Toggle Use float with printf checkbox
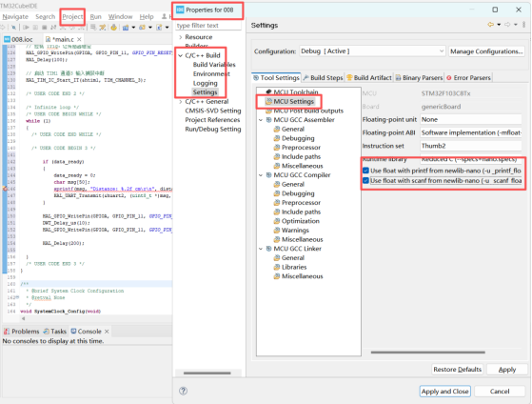Screen dimensions: 532x404 click(365, 171)
